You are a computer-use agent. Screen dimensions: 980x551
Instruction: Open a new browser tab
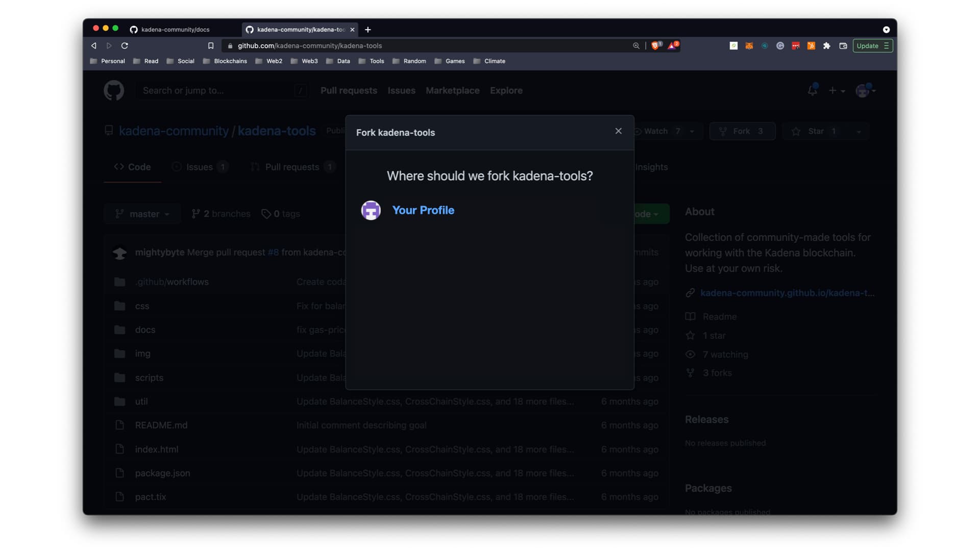[367, 30]
